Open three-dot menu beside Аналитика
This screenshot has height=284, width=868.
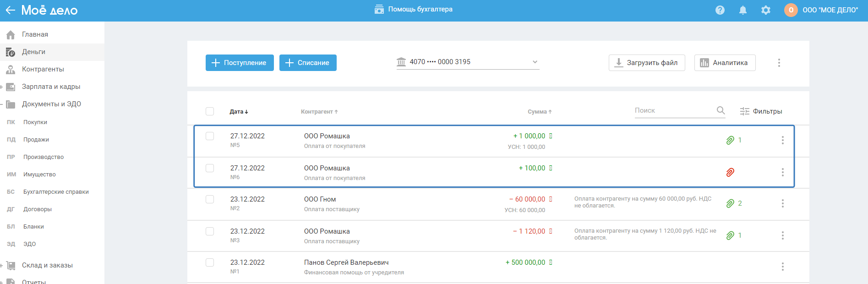point(779,63)
